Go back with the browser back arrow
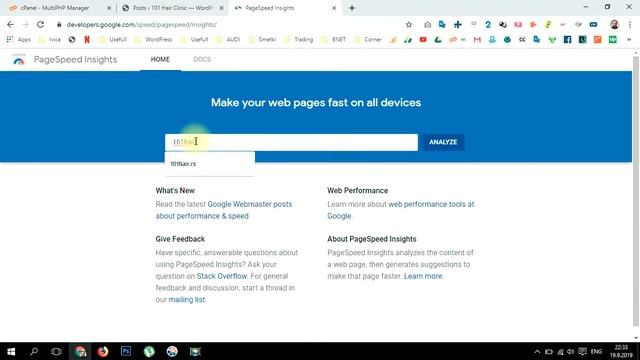 point(10,24)
